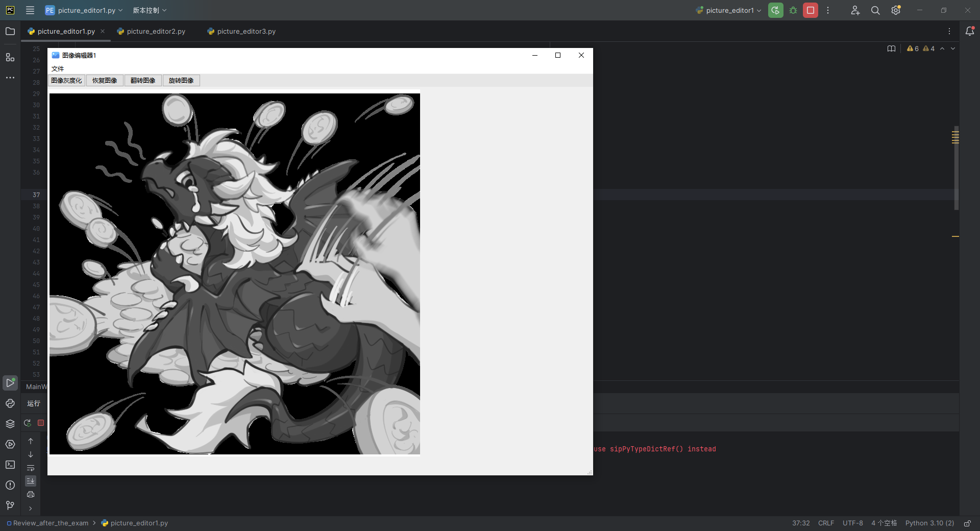Open Python 3.10 interpreter selector
The height and width of the screenshot is (531, 980).
[929, 523]
